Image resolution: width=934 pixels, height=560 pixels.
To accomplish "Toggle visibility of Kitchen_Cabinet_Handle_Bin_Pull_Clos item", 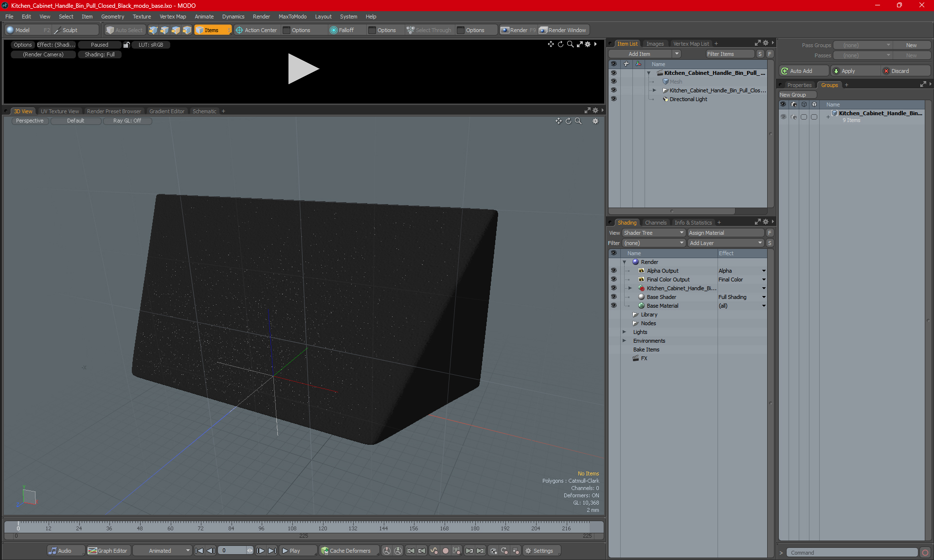I will click(x=614, y=90).
